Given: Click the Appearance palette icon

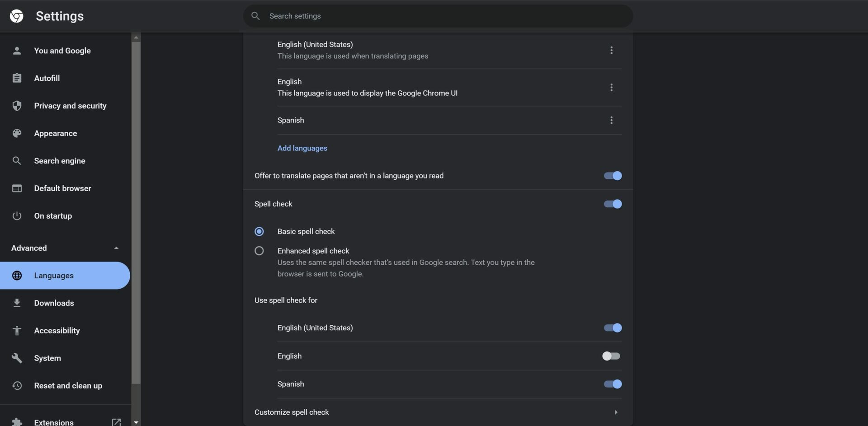Looking at the screenshot, I should point(17,133).
